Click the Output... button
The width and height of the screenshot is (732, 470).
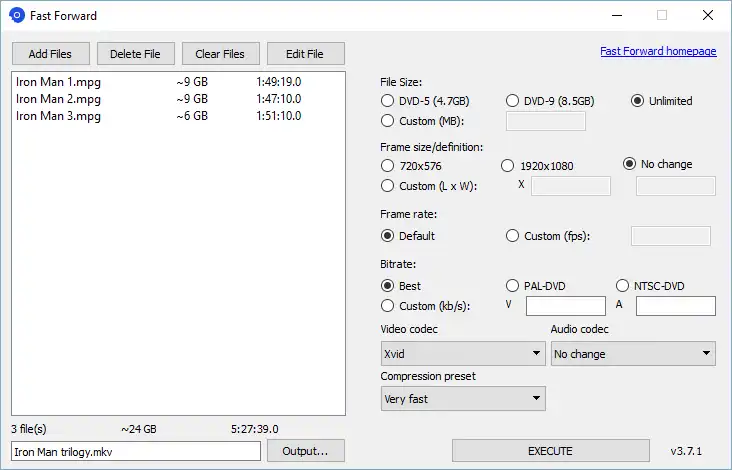click(305, 451)
